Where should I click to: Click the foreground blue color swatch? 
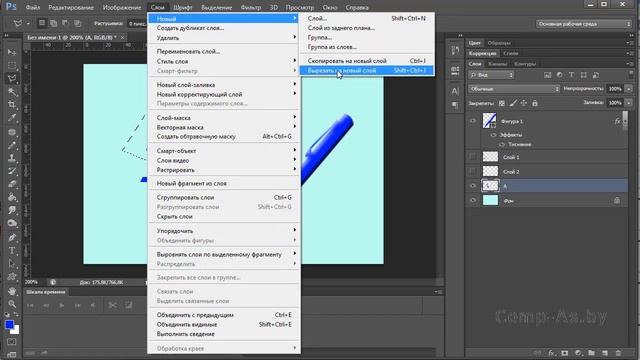(x=9, y=324)
